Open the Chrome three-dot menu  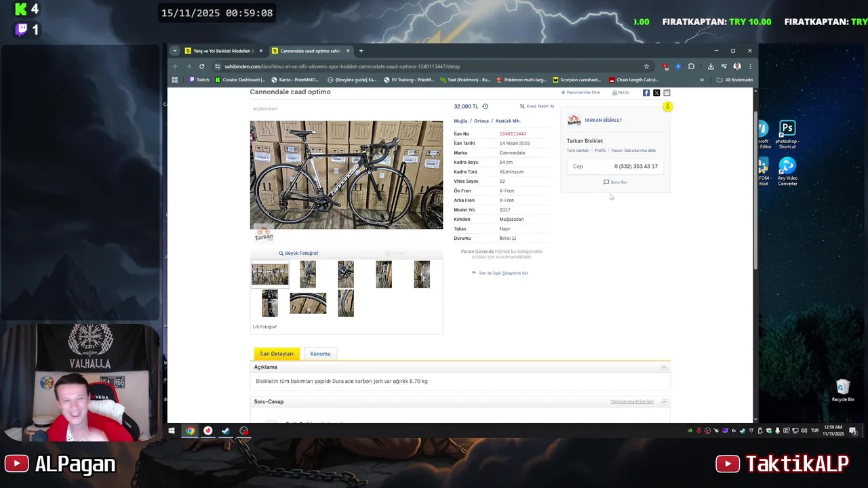(x=749, y=66)
